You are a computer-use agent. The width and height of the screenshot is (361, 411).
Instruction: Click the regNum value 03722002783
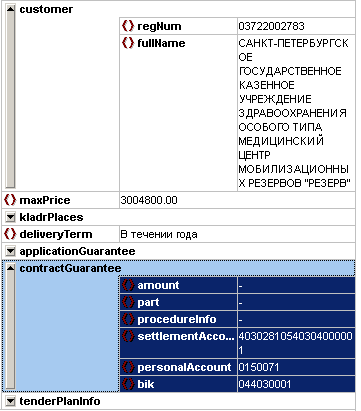[271, 26]
